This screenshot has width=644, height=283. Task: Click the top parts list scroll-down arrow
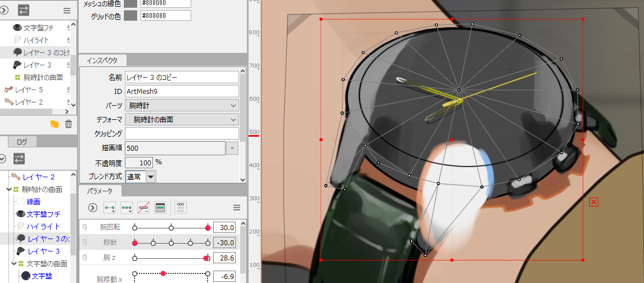point(74,105)
